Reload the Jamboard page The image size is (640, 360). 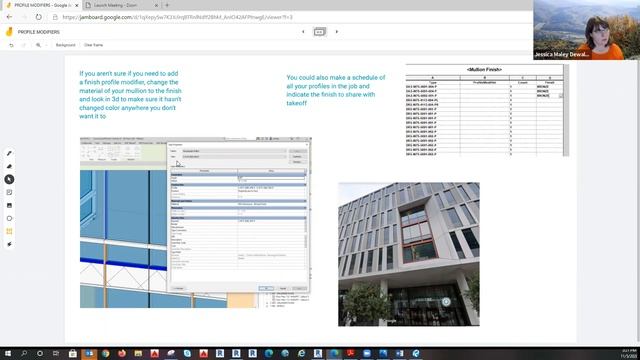(38, 17)
